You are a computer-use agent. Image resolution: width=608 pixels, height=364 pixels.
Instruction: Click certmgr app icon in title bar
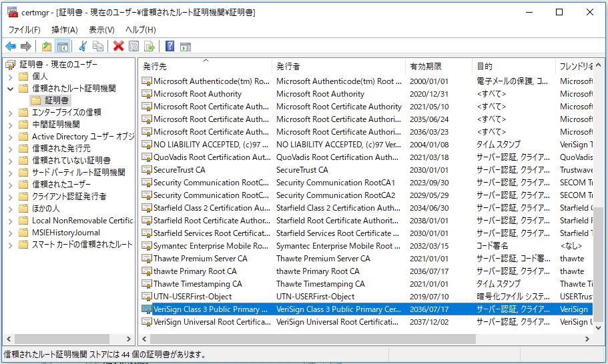click(x=13, y=12)
